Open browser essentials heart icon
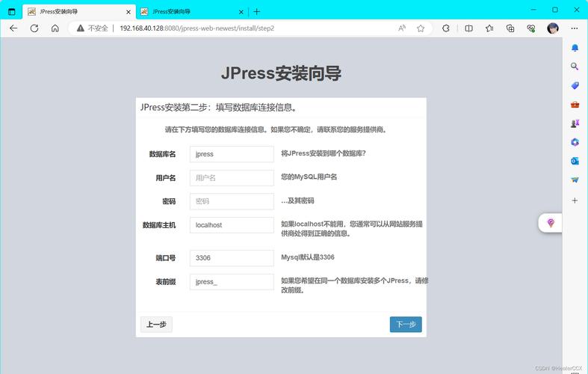The width and height of the screenshot is (588, 374). coord(531,28)
